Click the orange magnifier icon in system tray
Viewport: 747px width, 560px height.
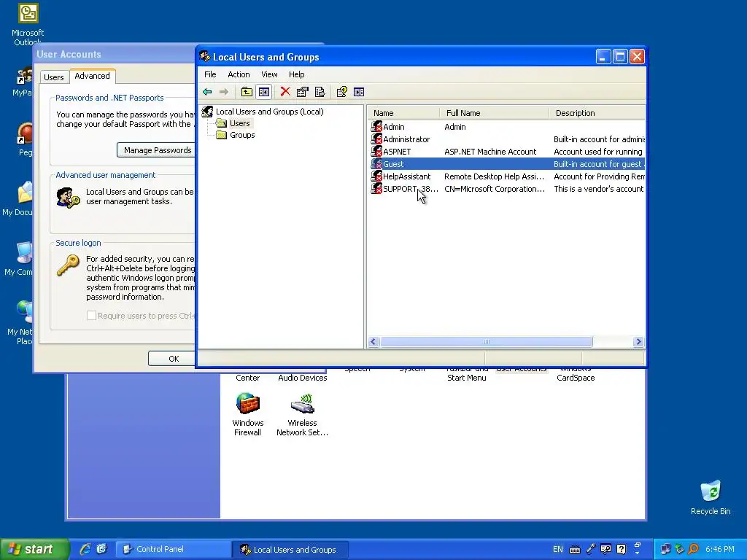tap(693, 549)
